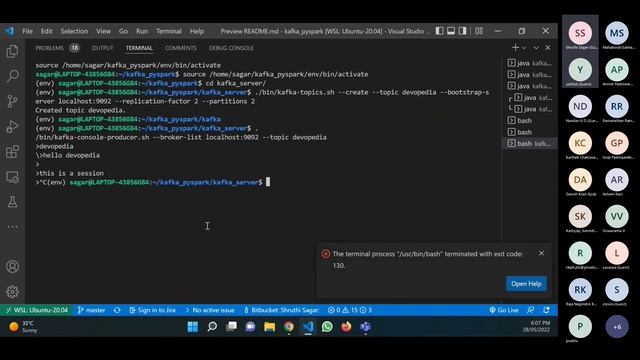Open notifications bell in status bar

[x=546, y=310]
